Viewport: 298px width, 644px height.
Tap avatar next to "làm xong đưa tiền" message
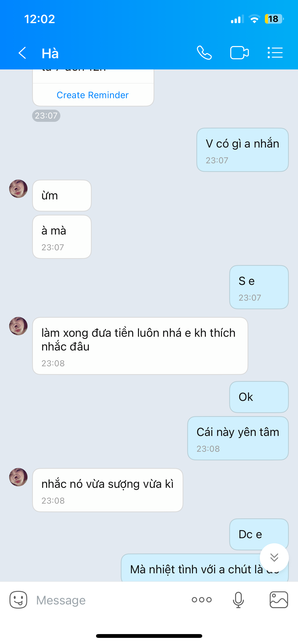(x=18, y=326)
